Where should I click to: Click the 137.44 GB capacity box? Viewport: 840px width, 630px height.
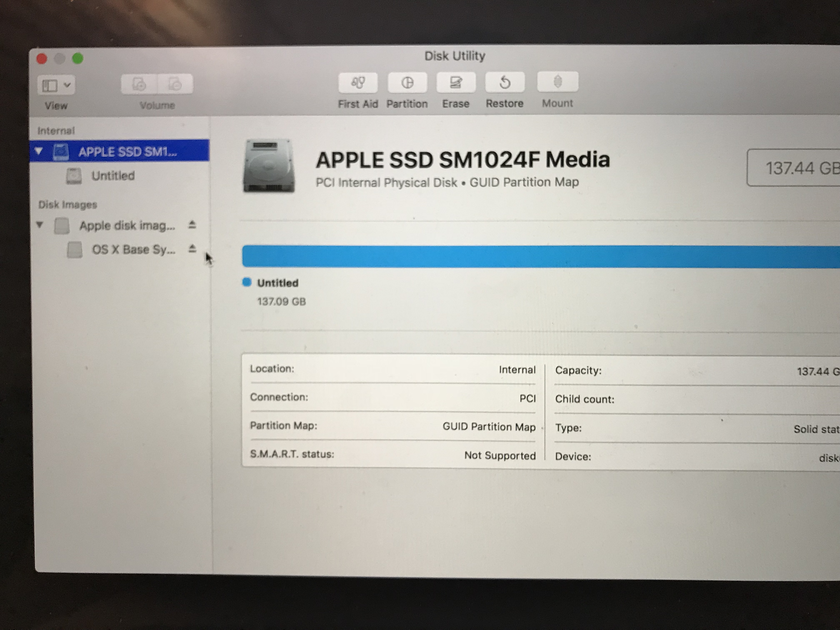point(794,168)
